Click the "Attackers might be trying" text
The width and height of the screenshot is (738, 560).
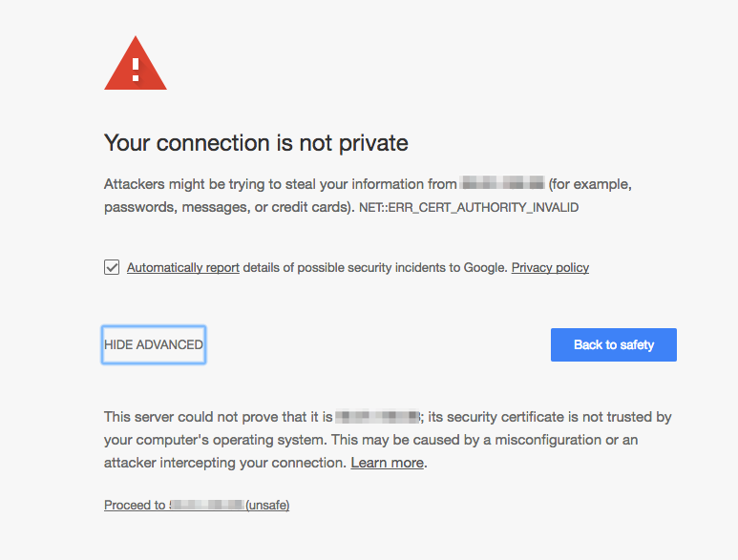pos(181,183)
